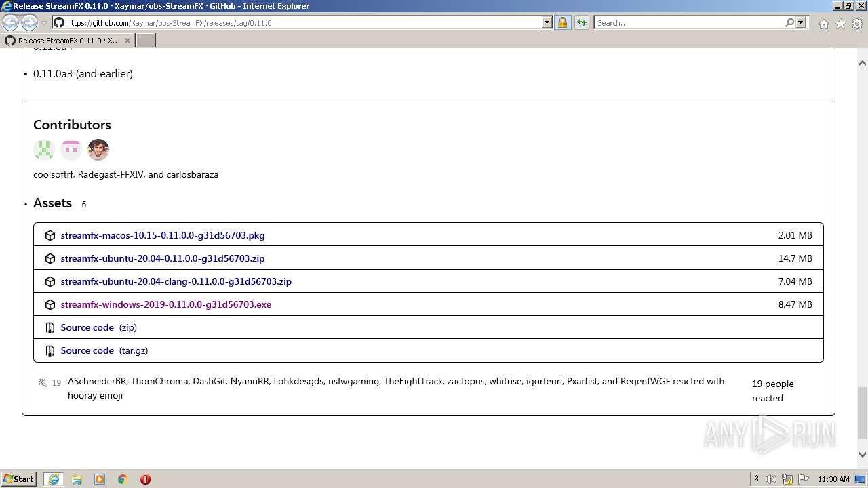
Task: Click the coolsoftrf contributor avatar
Action: pos(44,150)
